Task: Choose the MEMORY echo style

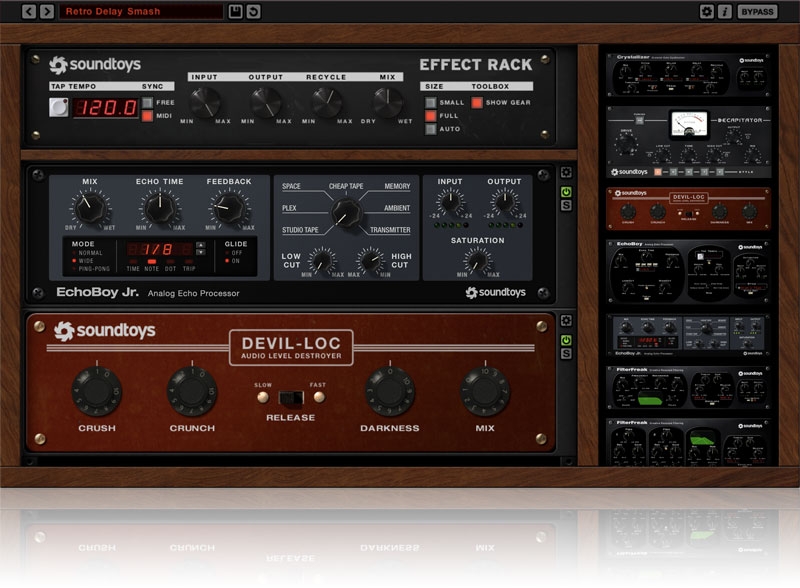Action: [x=397, y=186]
